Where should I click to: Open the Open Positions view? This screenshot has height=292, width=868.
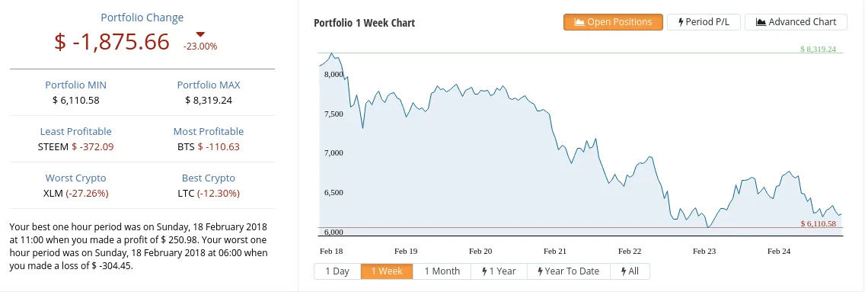point(613,22)
